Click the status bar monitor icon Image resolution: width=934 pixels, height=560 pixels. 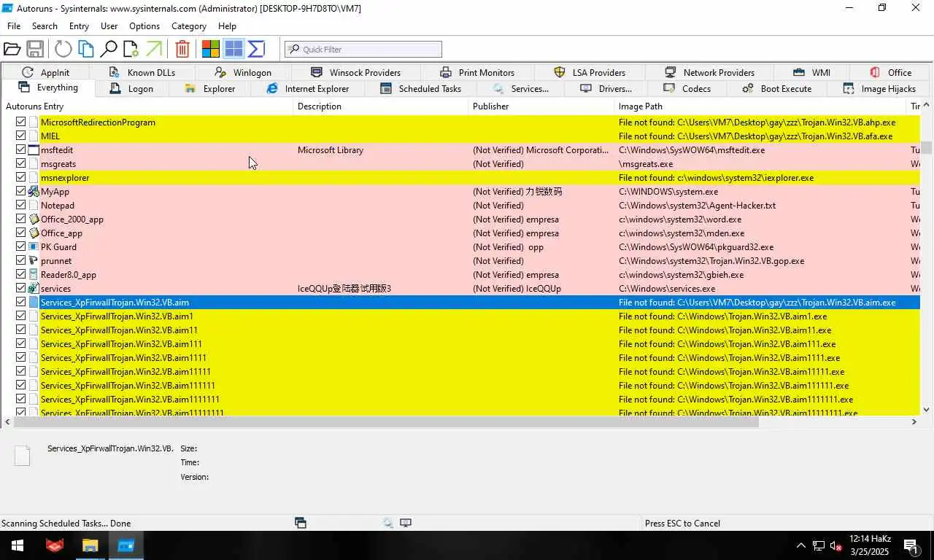coord(406,523)
